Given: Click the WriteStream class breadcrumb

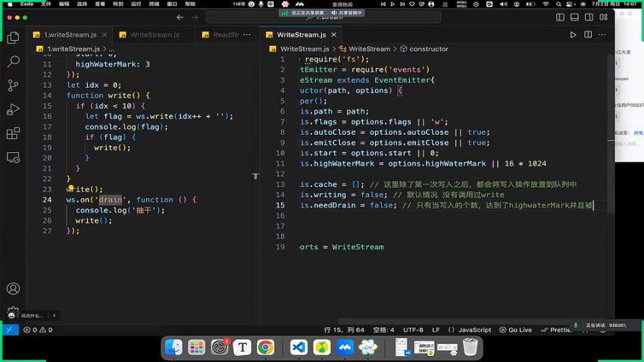Looking at the screenshot, I should coord(369,48).
